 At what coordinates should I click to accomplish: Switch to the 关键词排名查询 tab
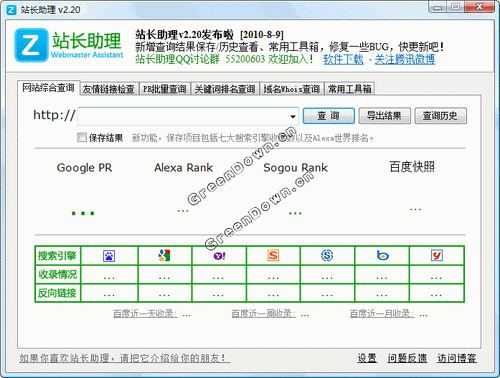(225, 89)
